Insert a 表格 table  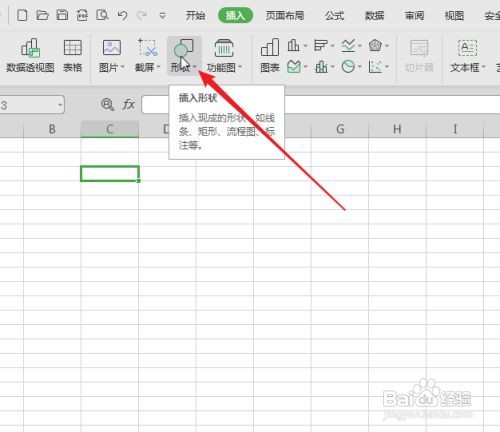73,55
